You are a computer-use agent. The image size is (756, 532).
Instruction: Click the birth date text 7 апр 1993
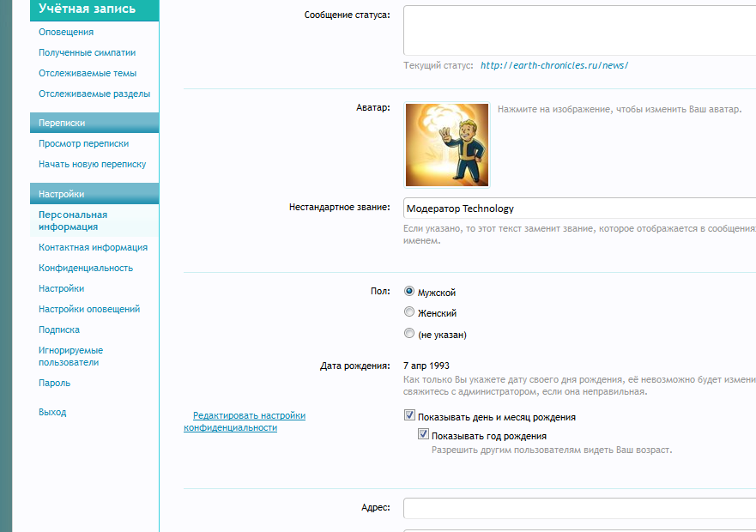point(426,366)
